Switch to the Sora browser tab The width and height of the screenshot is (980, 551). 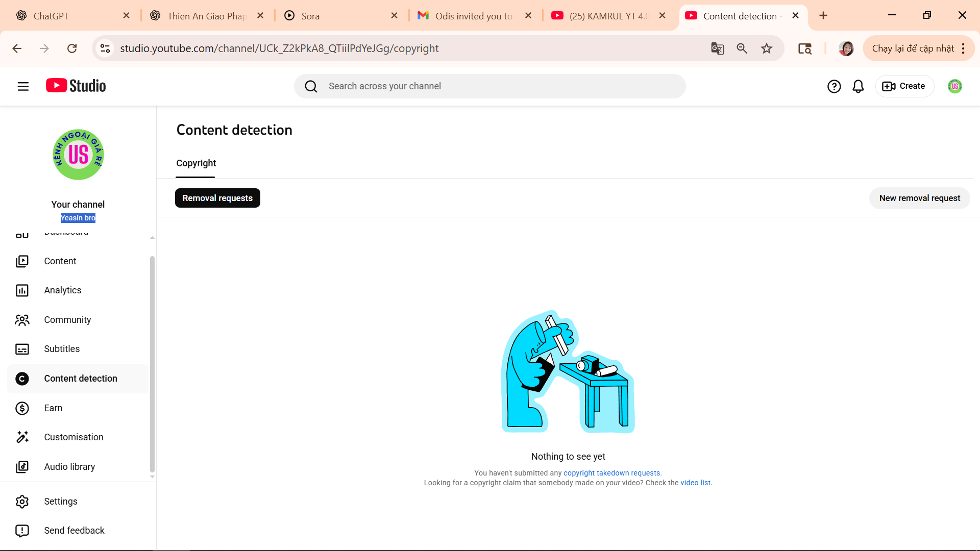(x=341, y=16)
